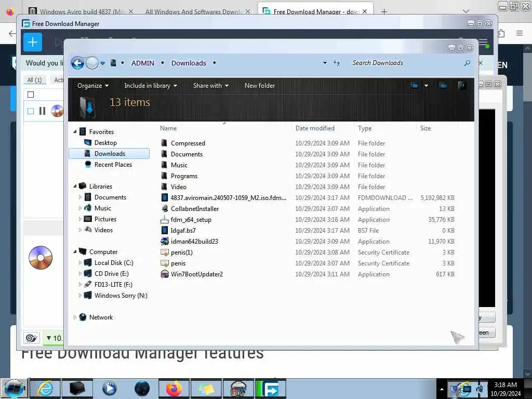Select the Win7BootUpdater2 application icon

165,274
